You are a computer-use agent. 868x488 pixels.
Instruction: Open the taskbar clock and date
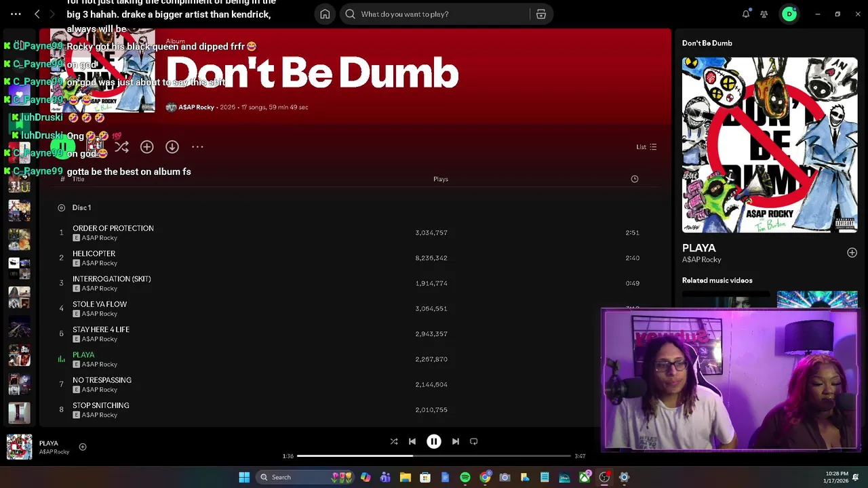pos(837,477)
